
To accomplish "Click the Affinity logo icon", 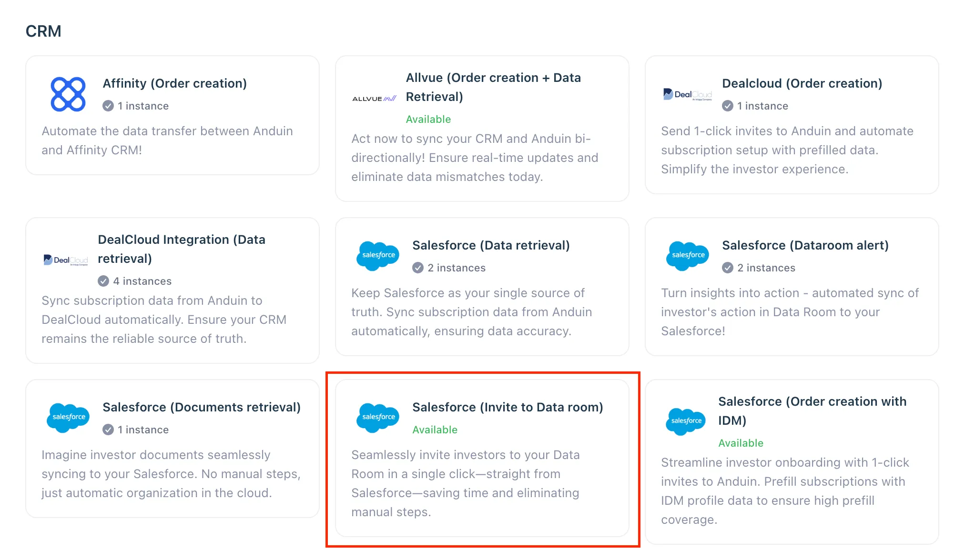I will [68, 94].
